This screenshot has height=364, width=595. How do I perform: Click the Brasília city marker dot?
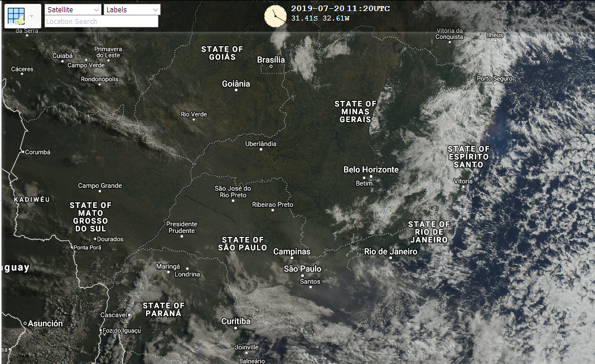271,67
